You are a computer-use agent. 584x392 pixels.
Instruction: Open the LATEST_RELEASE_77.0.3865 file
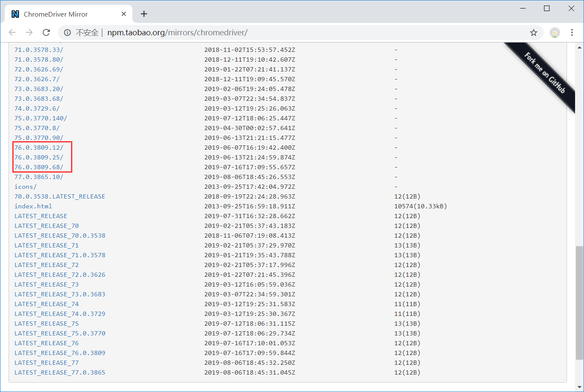[60, 372]
